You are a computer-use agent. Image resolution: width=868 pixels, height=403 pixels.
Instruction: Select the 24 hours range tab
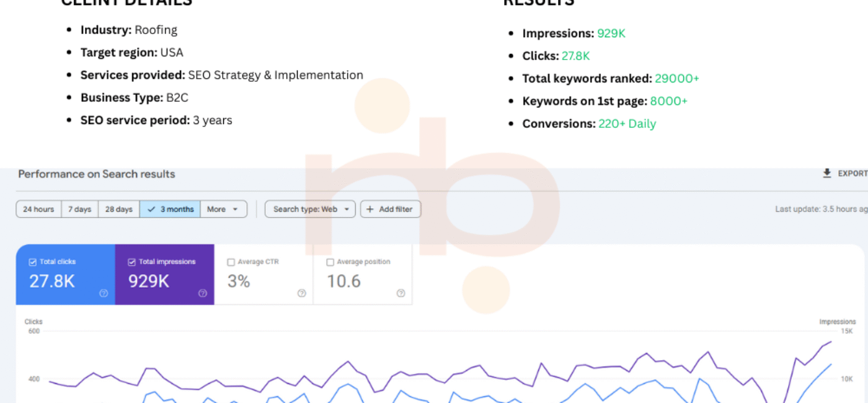pos(38,209)
